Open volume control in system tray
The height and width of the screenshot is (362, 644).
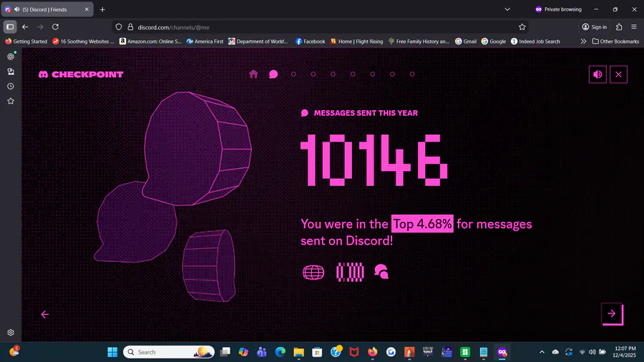[x=592, y=352]
